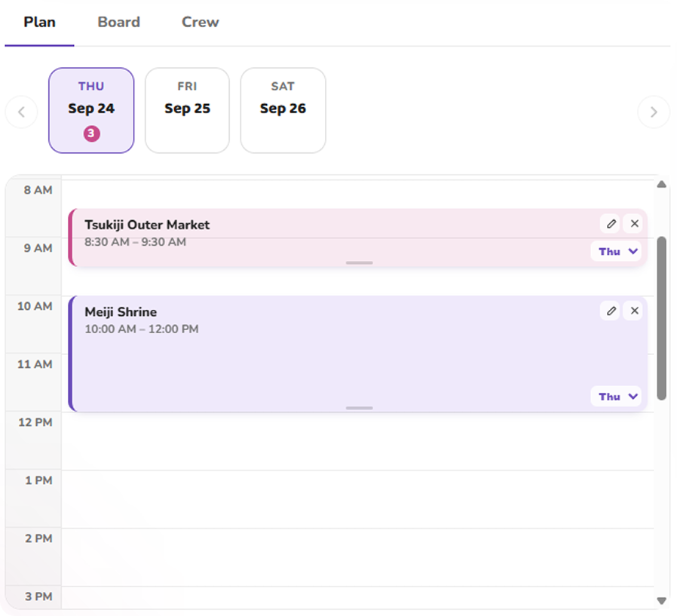Click the 2 PM time label

click(x=38, y=538)
